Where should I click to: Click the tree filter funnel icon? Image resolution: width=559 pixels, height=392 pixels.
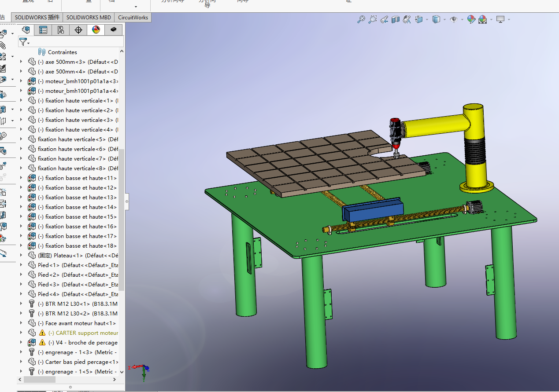coord(23,42)
